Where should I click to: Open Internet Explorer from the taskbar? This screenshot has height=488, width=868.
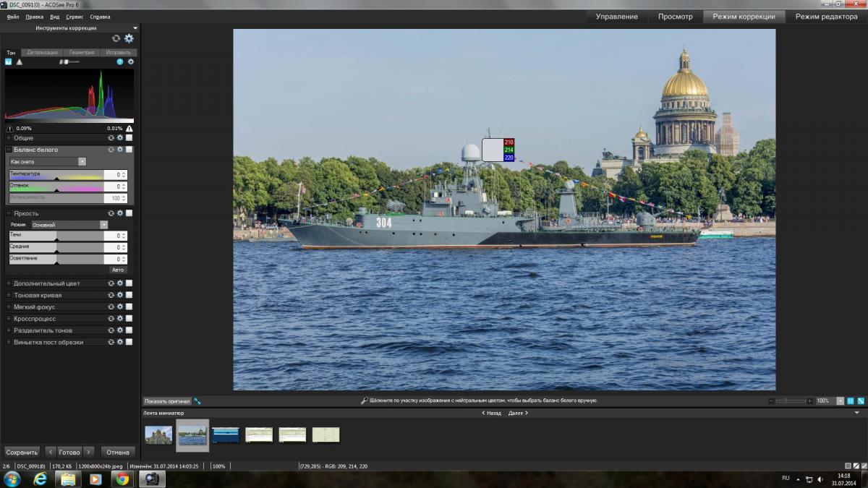(x=41, y=479)
